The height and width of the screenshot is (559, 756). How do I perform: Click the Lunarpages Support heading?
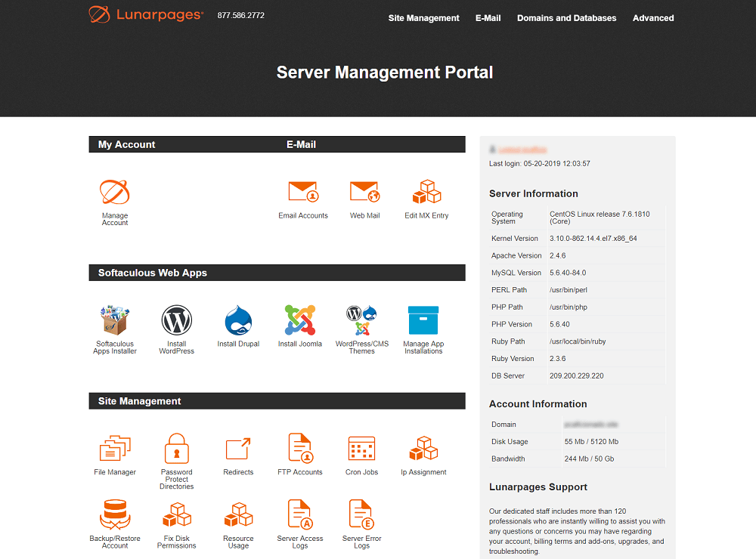[538, 486]
